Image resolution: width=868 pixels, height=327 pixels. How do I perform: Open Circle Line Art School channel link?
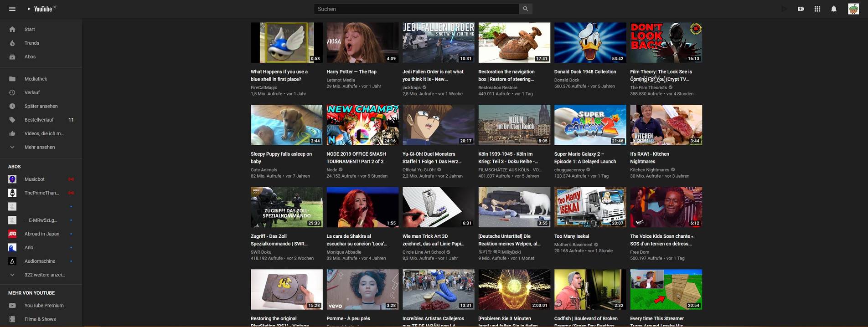point(424,252)
